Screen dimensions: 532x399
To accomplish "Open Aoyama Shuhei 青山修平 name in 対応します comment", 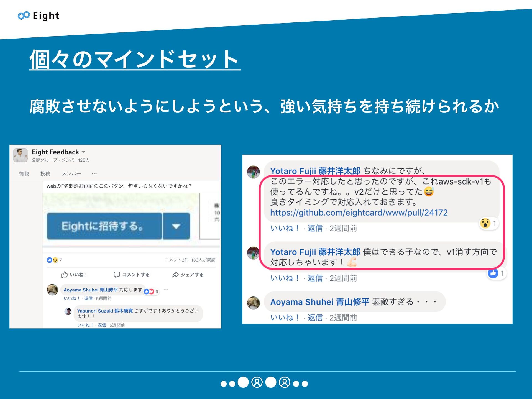I will coord(91,290).
